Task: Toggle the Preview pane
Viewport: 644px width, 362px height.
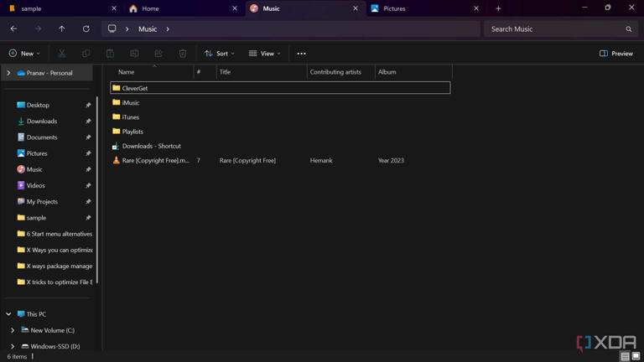Action: (x=616, y=54)
